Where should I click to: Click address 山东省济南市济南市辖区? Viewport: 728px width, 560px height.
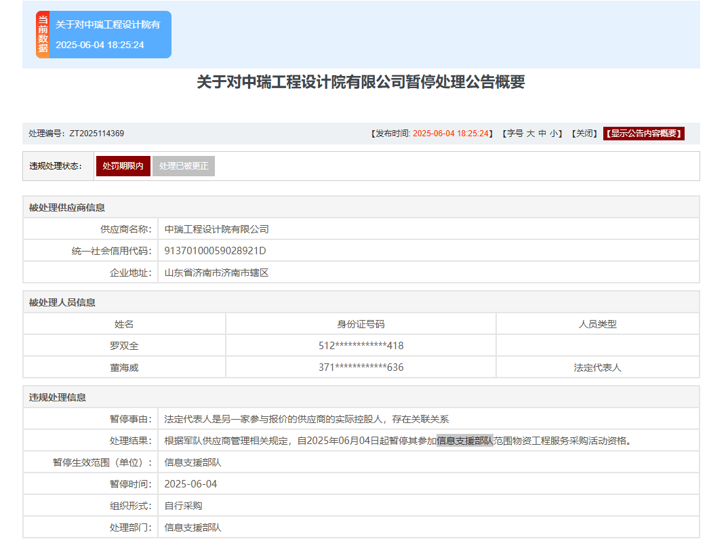(216, 273)
